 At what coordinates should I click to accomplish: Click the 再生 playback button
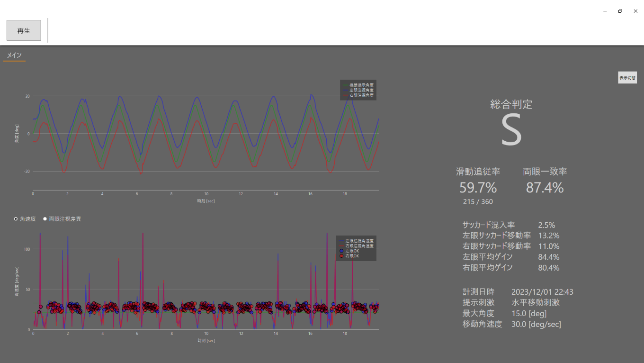24,30
